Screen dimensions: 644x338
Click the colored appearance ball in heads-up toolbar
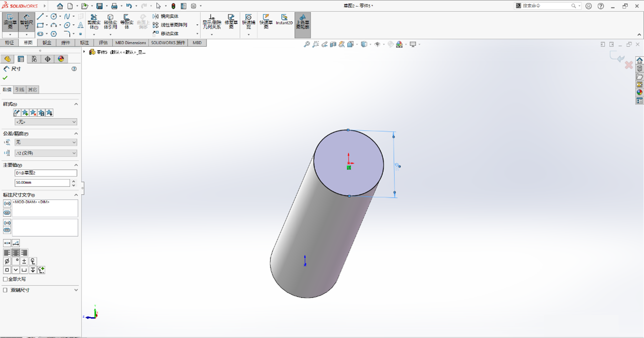point(400,45)
